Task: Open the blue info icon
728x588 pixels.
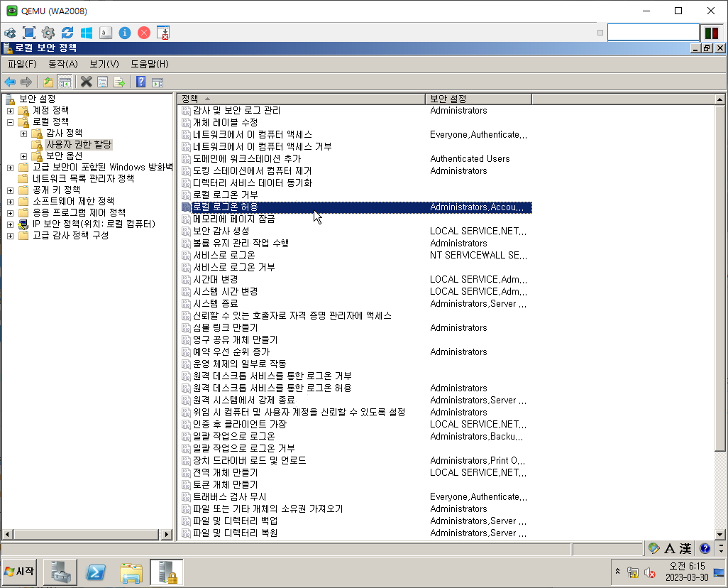Action: 125,33
